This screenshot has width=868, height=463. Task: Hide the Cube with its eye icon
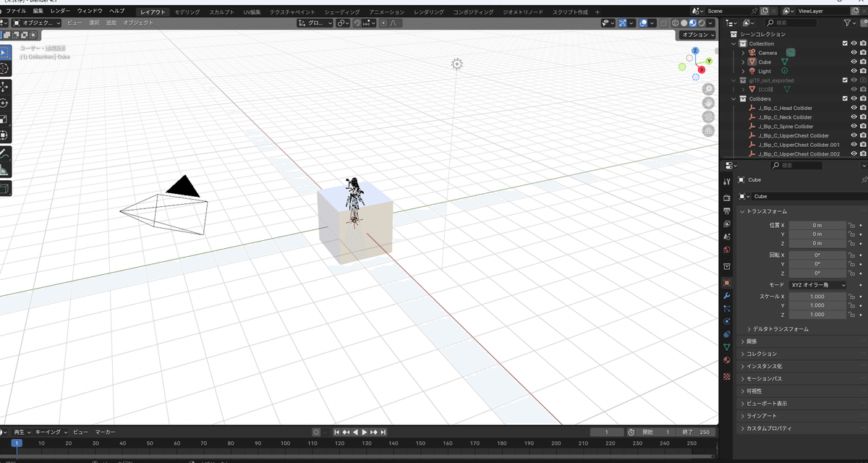click(854, 62)
